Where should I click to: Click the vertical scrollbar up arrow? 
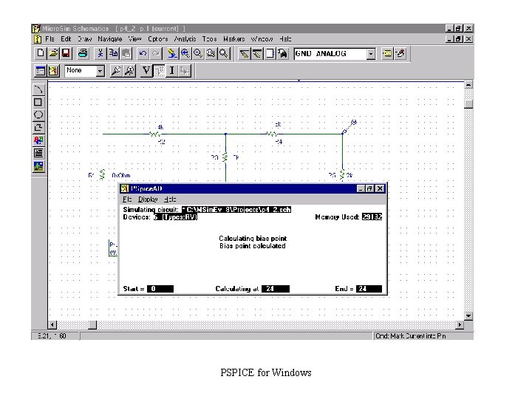click(x=468, y=84)
